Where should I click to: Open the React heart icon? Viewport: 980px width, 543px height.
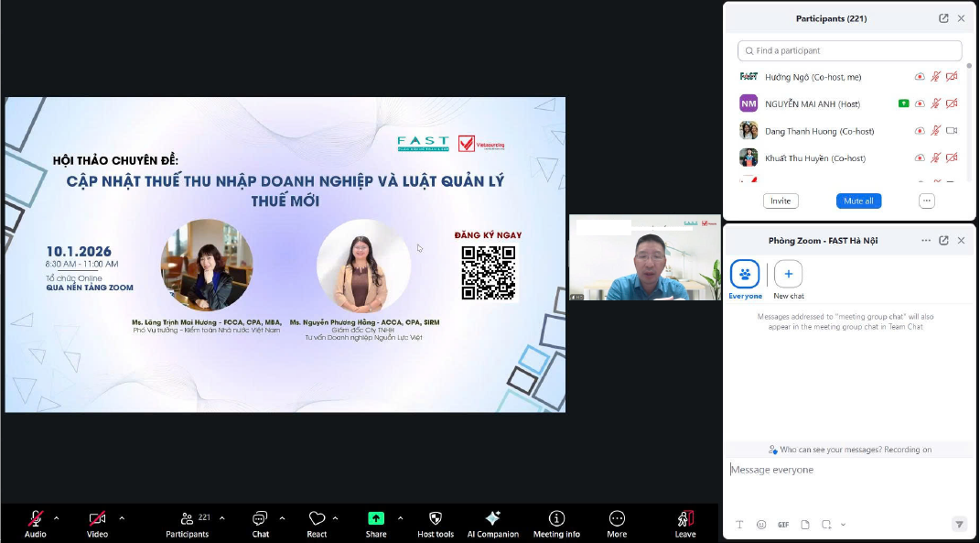click(x=317, y=519)
